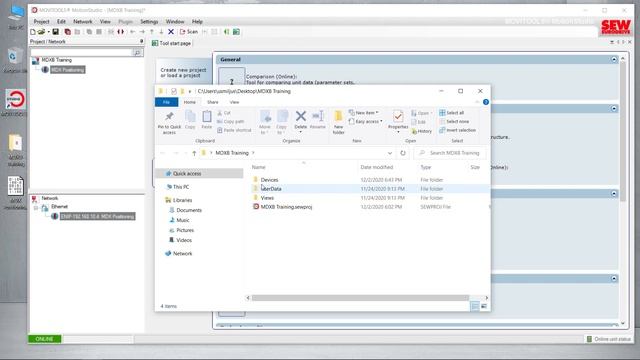Click Select all in Explorer ribbon
The image size is (640, 360).
click(451, 113)
